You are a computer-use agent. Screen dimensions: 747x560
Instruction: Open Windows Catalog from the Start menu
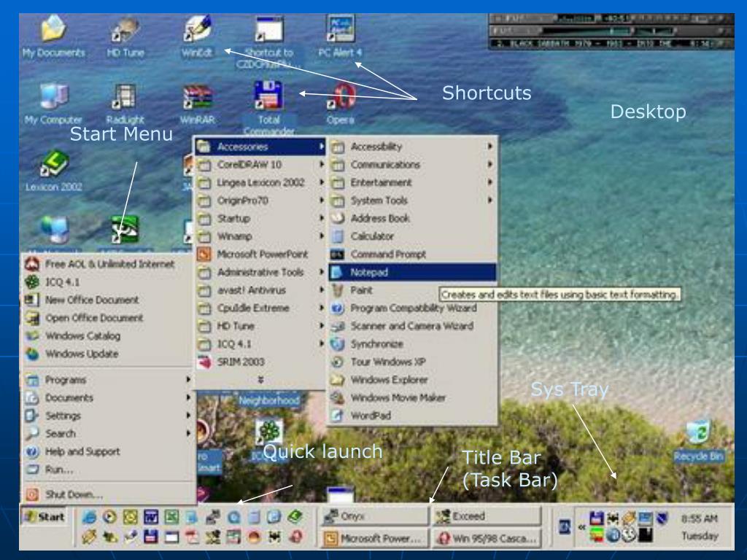(108, 335)
